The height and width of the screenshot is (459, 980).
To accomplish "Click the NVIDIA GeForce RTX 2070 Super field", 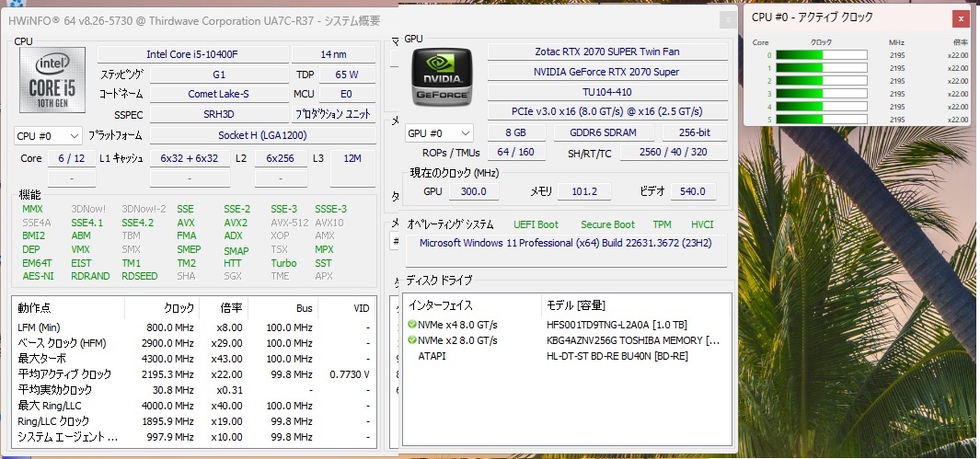I will point(607,72).
